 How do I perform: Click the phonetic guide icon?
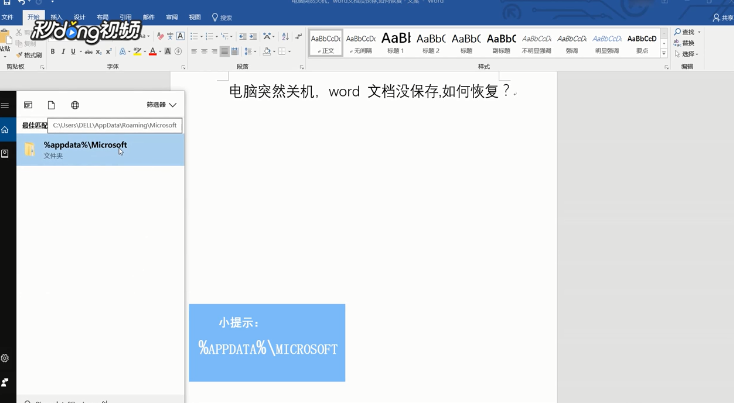tap(170, 37)
